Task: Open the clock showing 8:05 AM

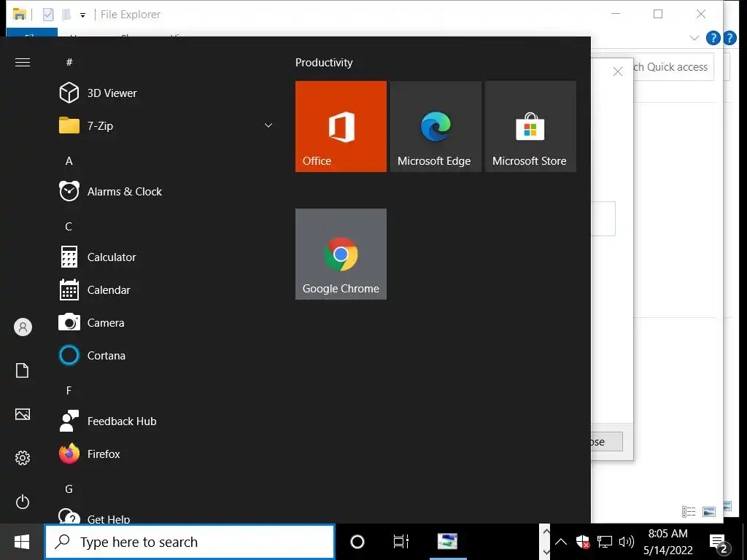Action: [x=668, y=542]
